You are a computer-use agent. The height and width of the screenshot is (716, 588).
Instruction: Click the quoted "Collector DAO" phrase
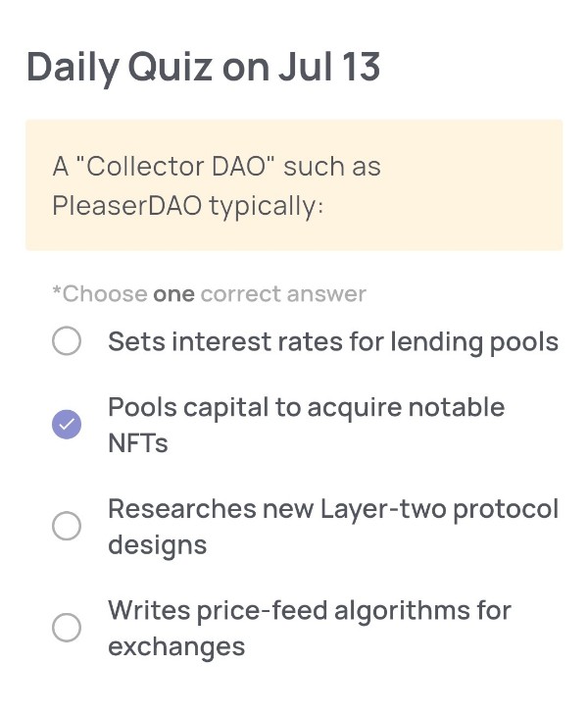(175, 166)
